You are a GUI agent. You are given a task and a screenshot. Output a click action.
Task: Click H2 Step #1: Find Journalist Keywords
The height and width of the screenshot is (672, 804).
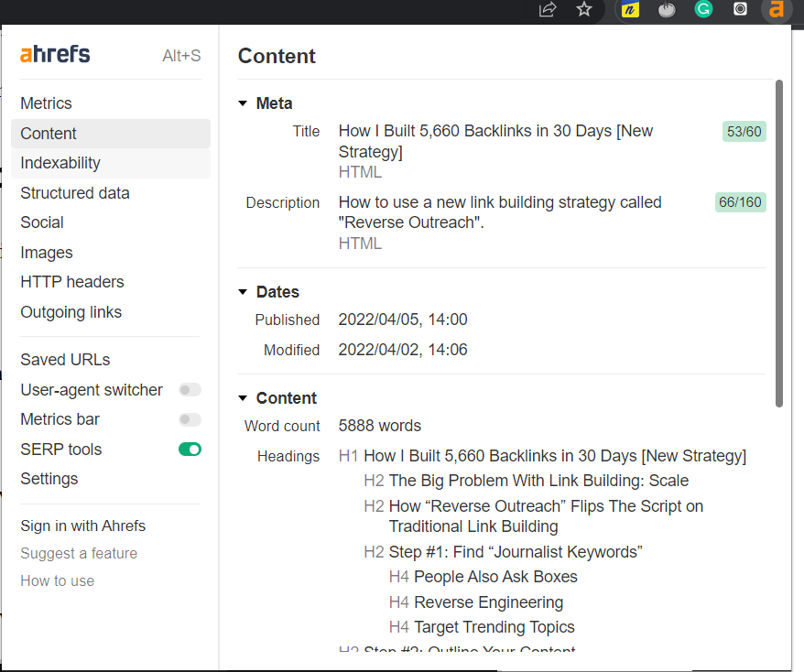pos(503,552)
